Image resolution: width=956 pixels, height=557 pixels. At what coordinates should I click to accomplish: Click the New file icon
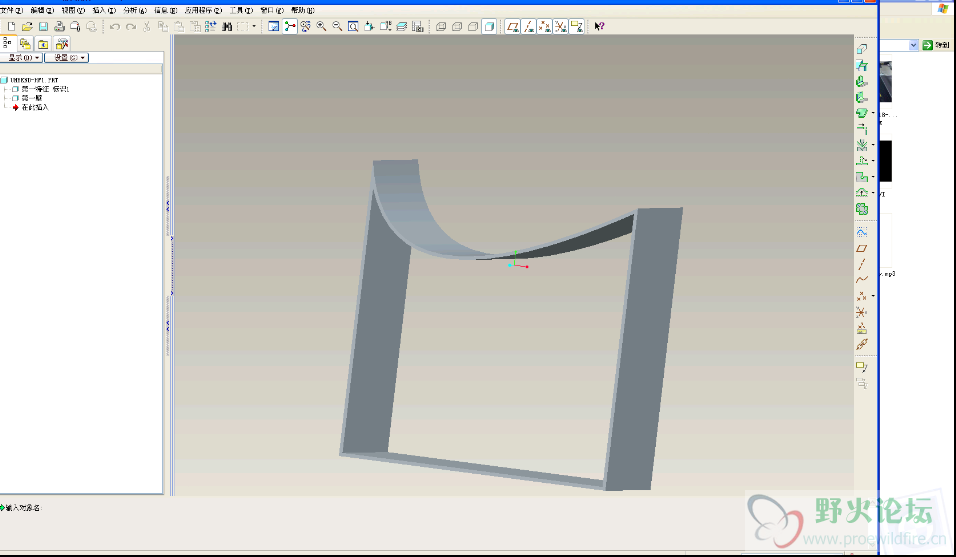11,26
